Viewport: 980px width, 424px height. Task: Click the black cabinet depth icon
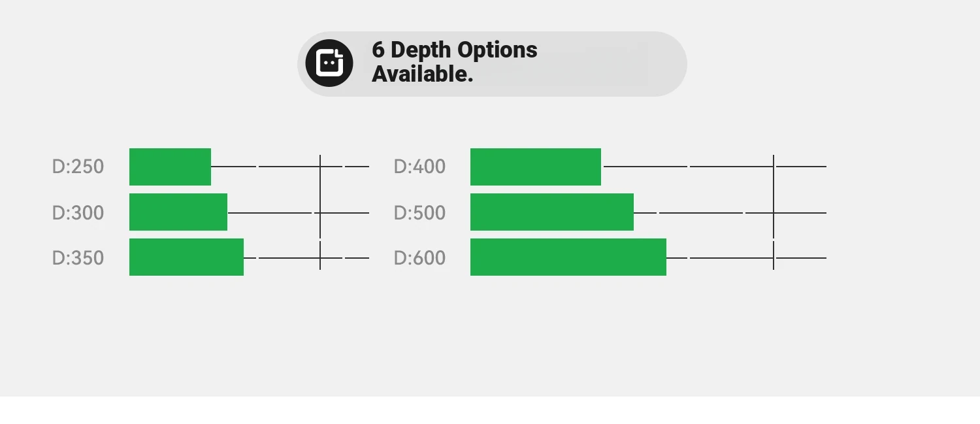point(329,63)
